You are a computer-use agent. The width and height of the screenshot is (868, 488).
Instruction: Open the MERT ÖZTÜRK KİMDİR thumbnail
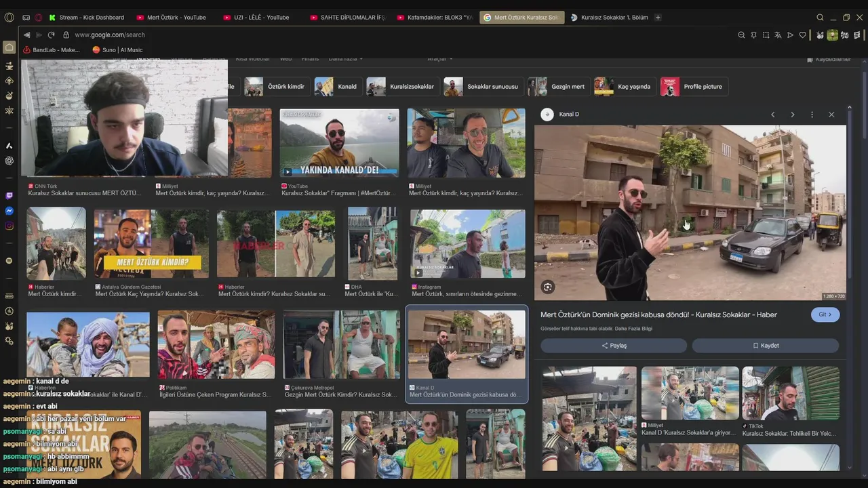[151, 245]
